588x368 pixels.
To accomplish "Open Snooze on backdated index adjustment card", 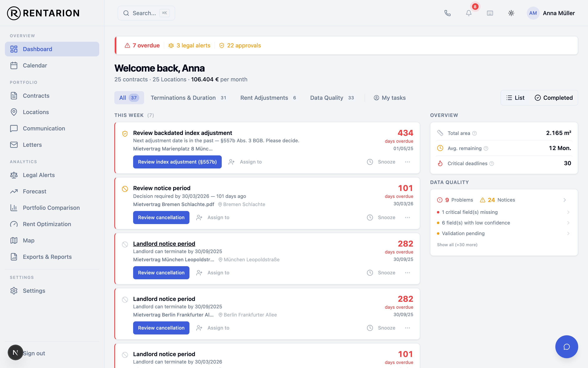I will click(381, 162).
